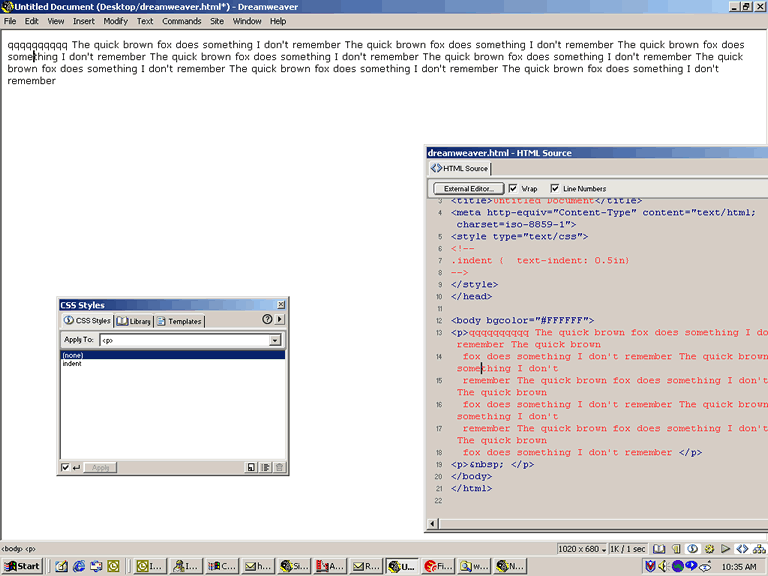Click the globe icon in the system tray

[677, 566]
